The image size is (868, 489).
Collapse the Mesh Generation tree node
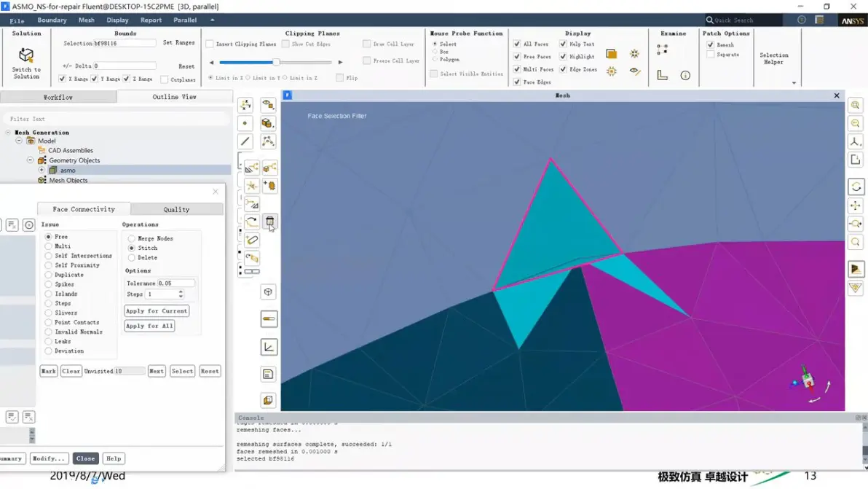(8, 133)
